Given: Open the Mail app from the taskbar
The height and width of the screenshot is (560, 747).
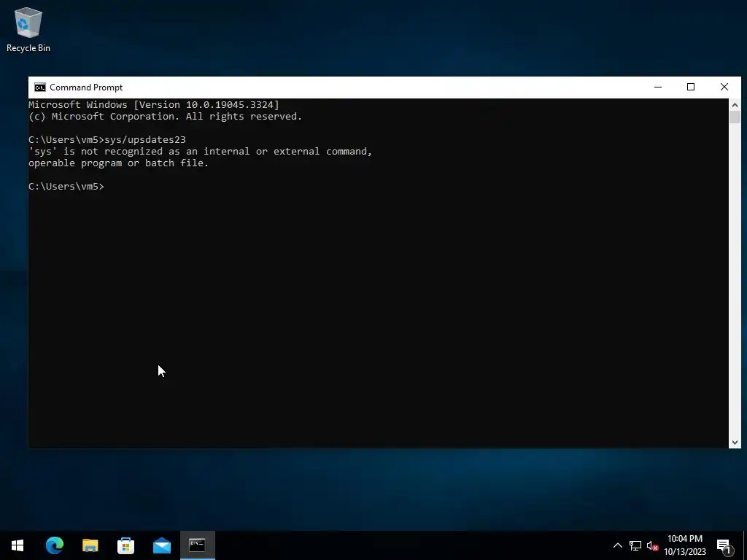Looking at the screenshot, I should (x=161, y=545).
